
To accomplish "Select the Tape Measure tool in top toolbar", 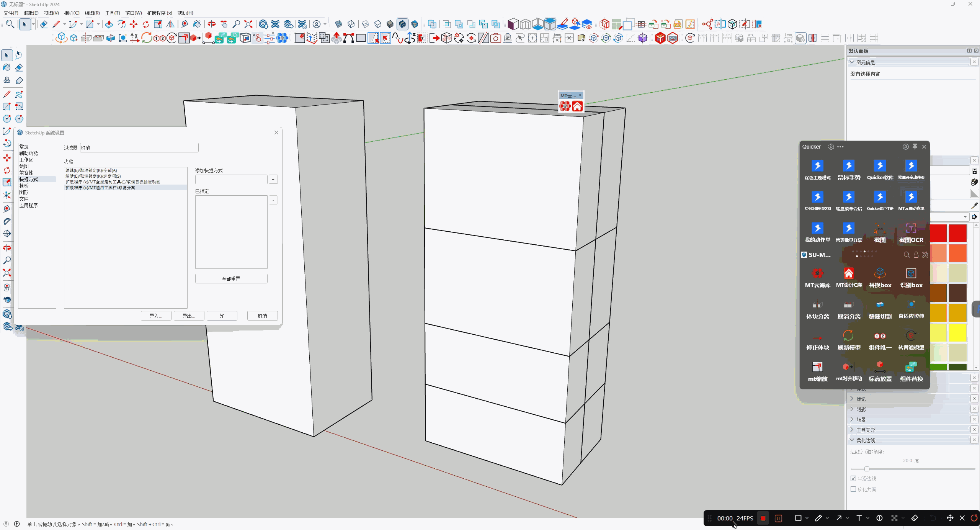I will (185, 25).
